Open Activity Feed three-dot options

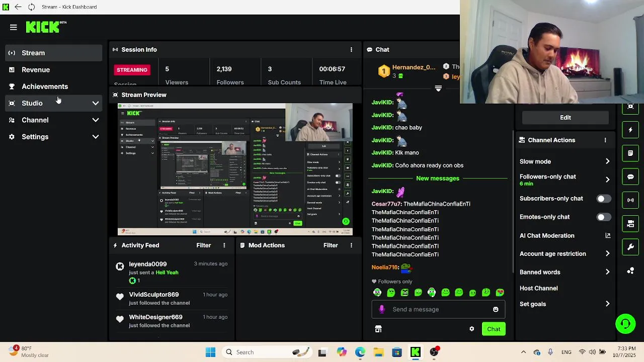coord(224,245)
